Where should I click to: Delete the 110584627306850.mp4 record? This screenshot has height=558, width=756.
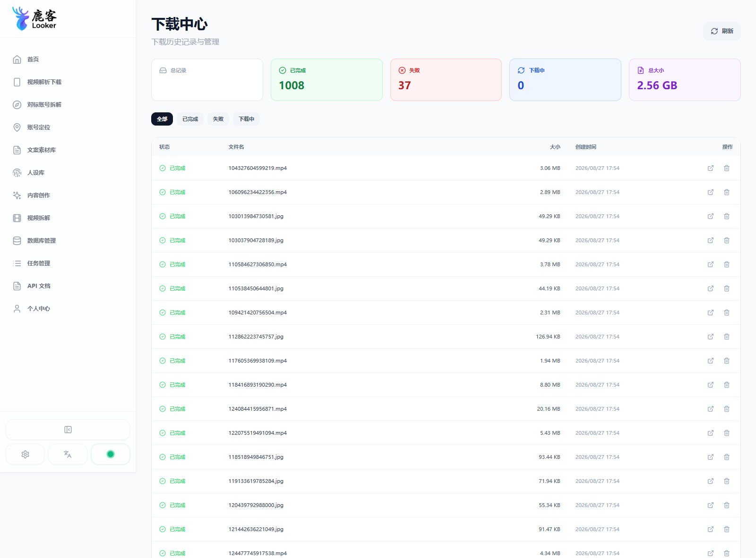point(727,264)
